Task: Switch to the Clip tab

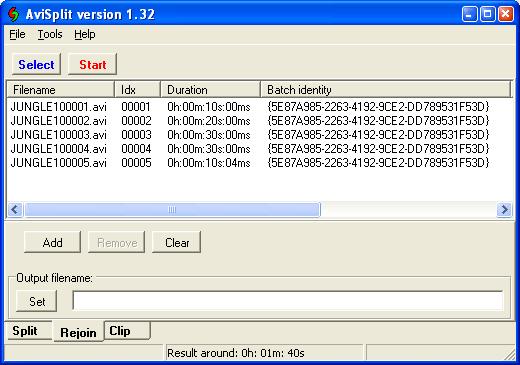Action: tap(127, 331)
